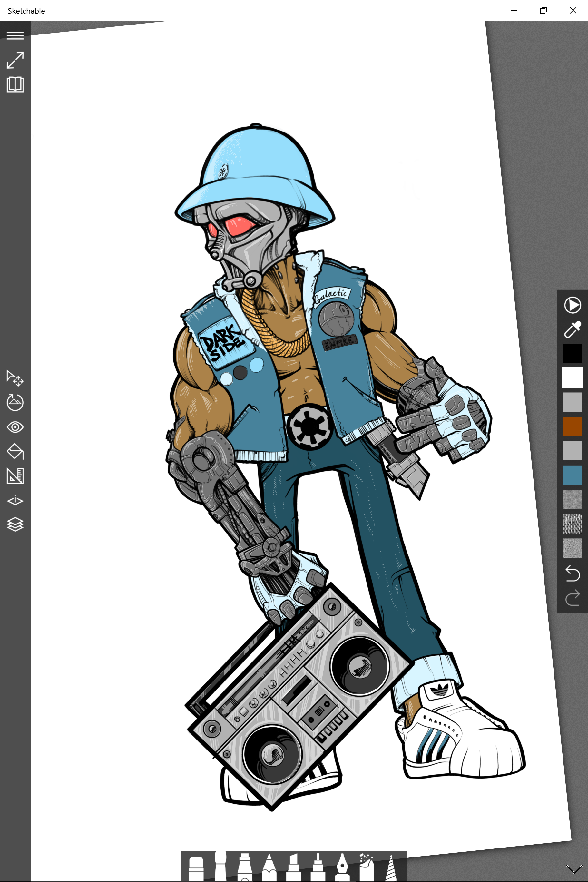Select the chisel highlighter marker tool

(293, 867)
